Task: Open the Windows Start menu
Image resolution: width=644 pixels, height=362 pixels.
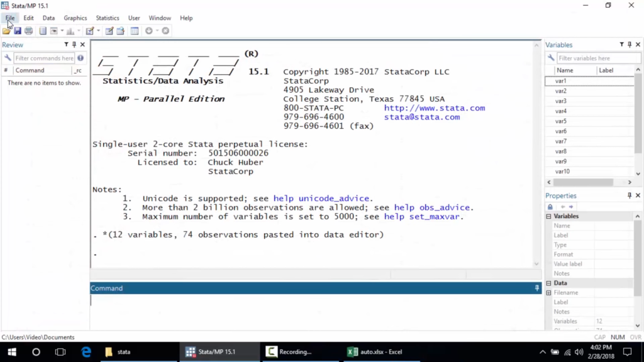Action: click(12, 352)
